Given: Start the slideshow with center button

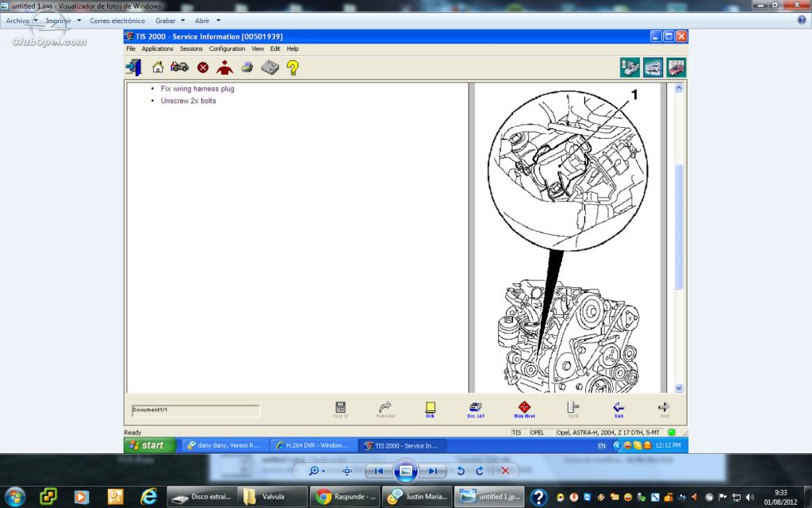Looking at the screenshot, I should 405,471.
